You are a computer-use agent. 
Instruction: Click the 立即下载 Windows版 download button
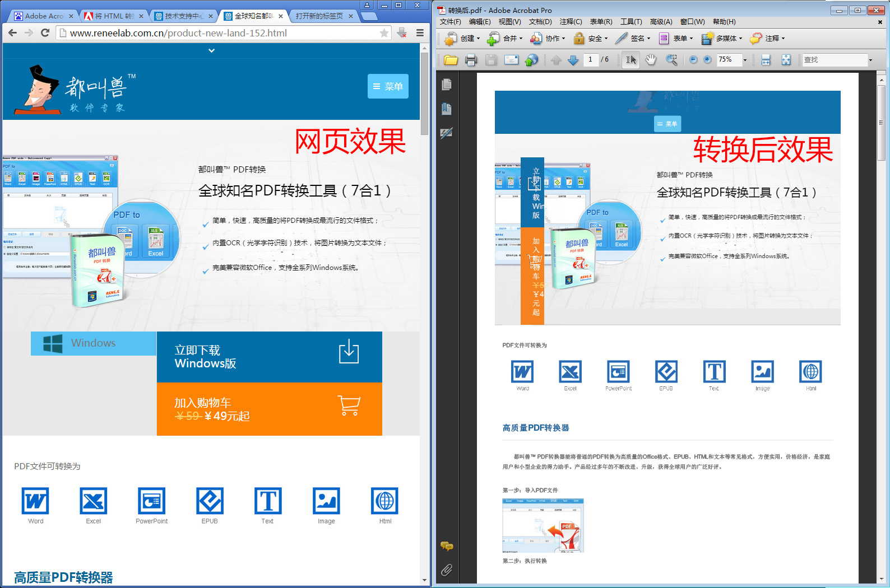coord(269,357)
